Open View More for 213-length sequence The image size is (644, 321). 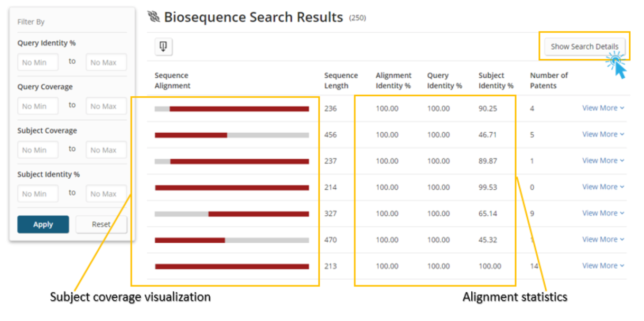(603, 266)
